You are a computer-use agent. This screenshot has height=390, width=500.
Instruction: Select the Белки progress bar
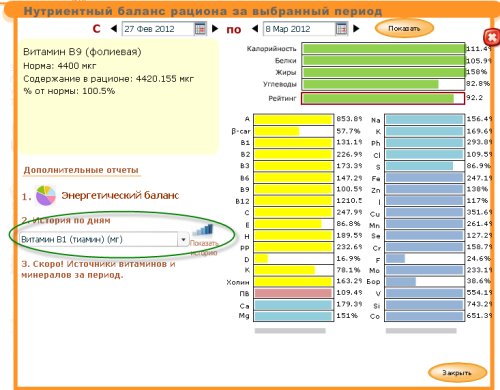tap(383, 61)
